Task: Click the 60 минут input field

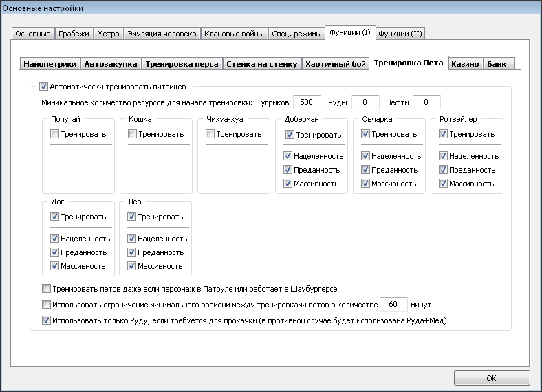Action: 393,304
